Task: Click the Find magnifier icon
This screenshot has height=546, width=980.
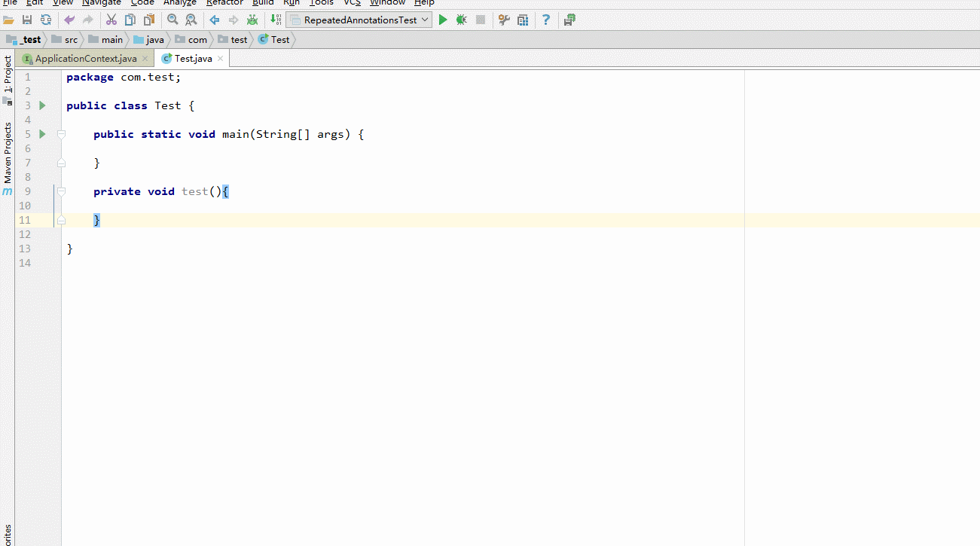Action: (172, 20)
